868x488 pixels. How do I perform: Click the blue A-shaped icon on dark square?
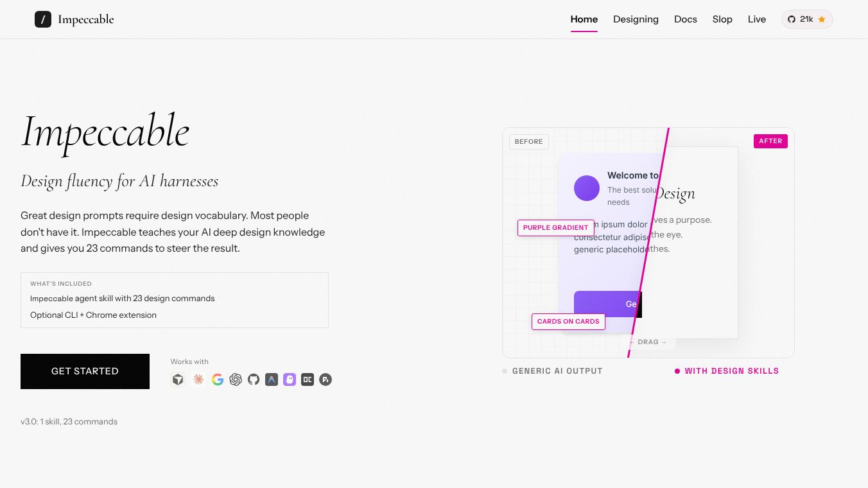tap(272, 379)
